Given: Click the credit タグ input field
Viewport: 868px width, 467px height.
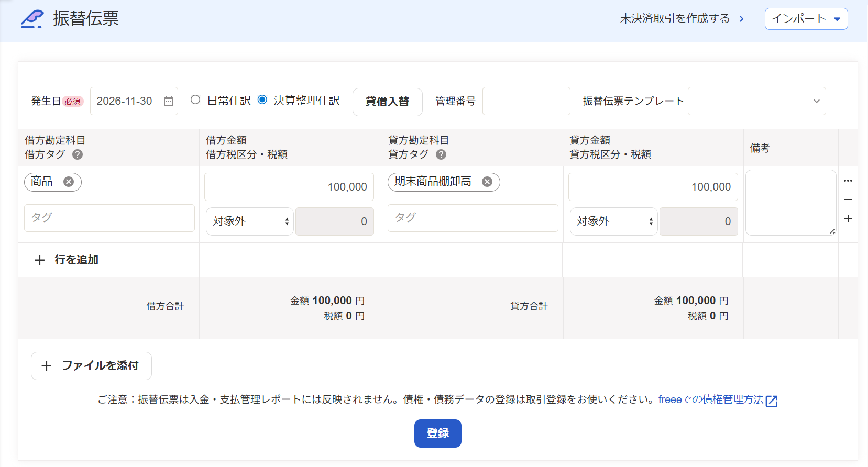Looking at the screenshot, I should pyautogui.click(x=473, y=218).
